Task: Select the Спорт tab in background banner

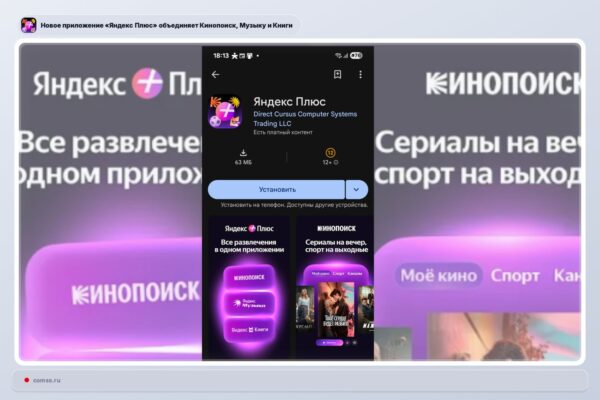Action: pos(515,275)
